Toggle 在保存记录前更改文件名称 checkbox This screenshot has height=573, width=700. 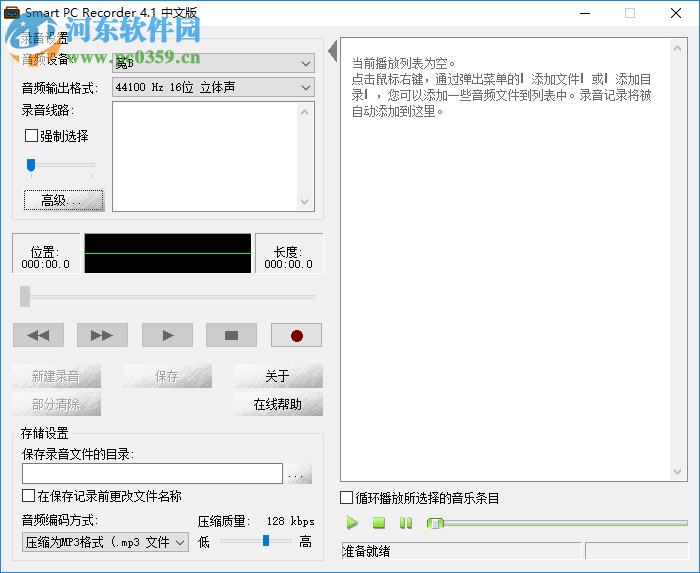(x=29, y=496)
